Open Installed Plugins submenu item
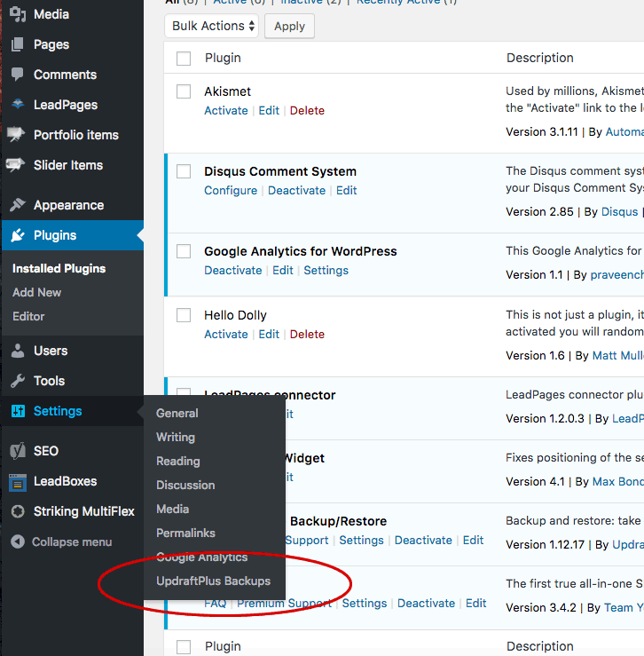644x656 pixels. point(59,269)
